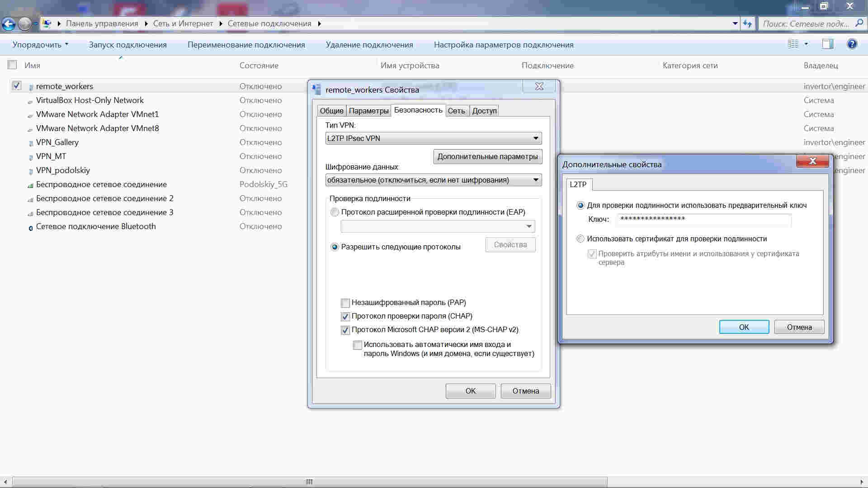This screenshot has width=868, height=488.
Task: Click the search magnifier icon
Action: 859,23
